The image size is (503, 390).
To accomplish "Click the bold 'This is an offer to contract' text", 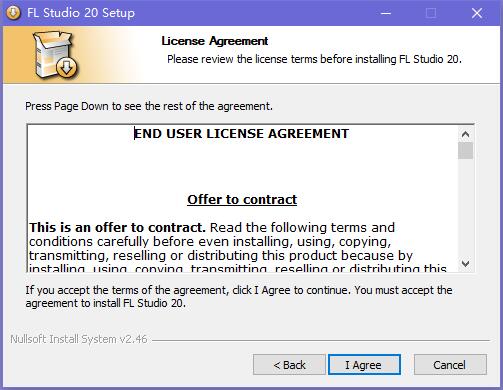I will [117, 228].
